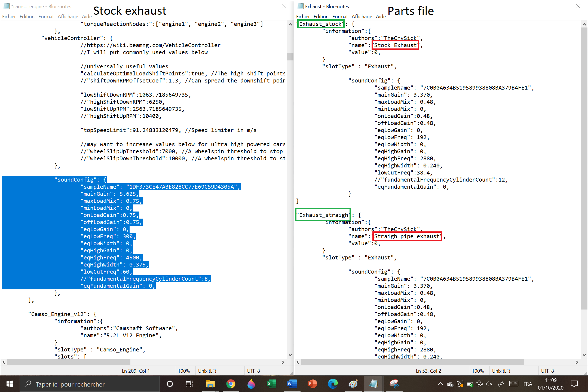588x392 pixels.
Task: Open Aide menu in Exhaust window
Action: point(381,17)
